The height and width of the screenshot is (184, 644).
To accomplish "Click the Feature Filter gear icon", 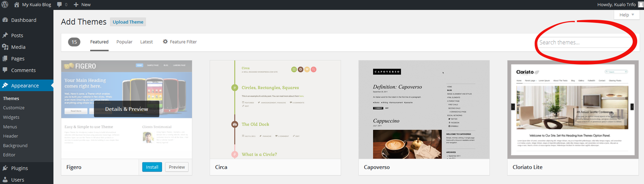I will (x=165, y=42).
